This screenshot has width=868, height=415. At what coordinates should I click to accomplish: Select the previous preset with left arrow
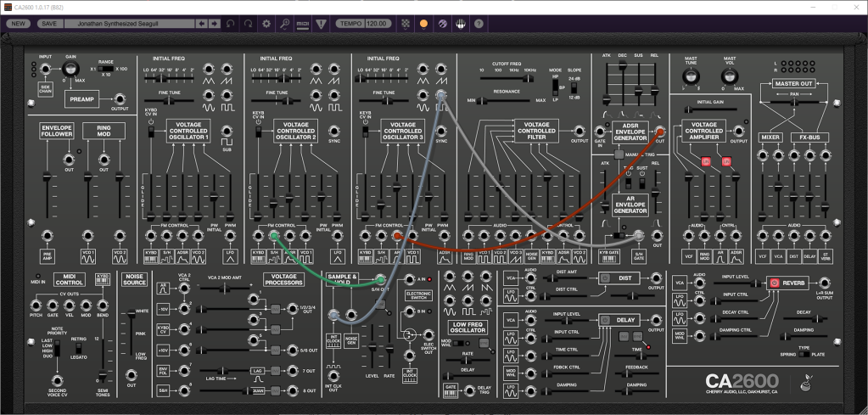click(202, 24)
